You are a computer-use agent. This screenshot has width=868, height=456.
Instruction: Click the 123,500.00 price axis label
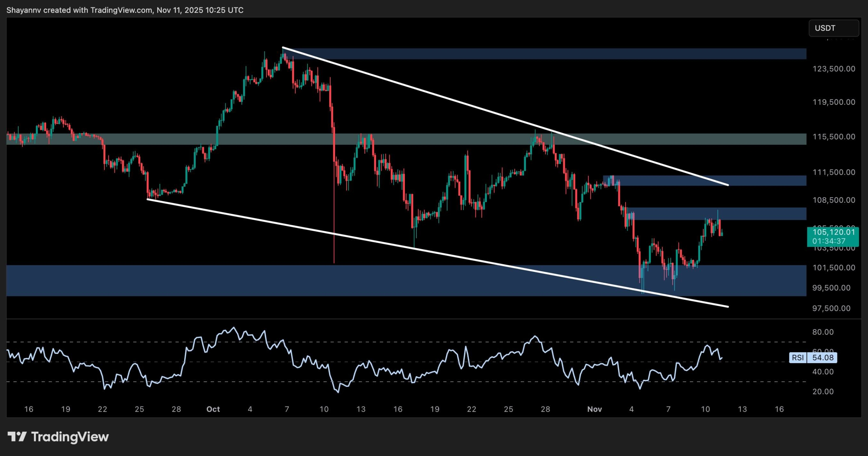pyautogui.click(x=833, y=69)
